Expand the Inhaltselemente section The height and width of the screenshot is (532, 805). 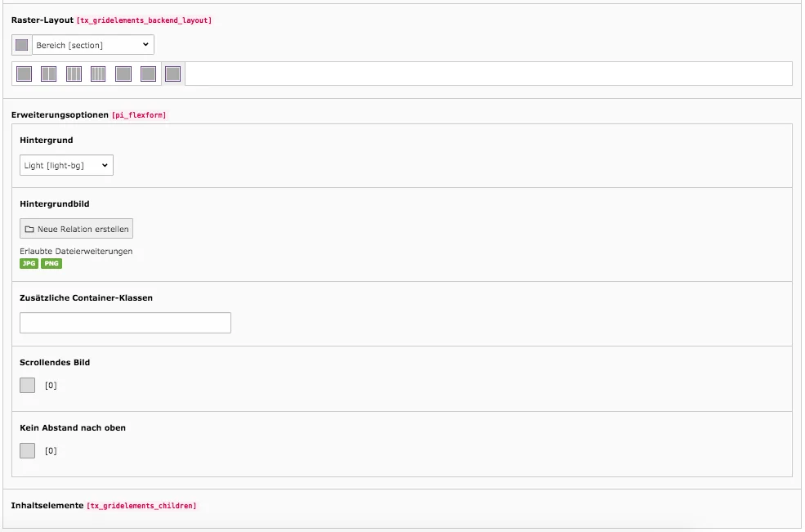[x=47, y=505]
